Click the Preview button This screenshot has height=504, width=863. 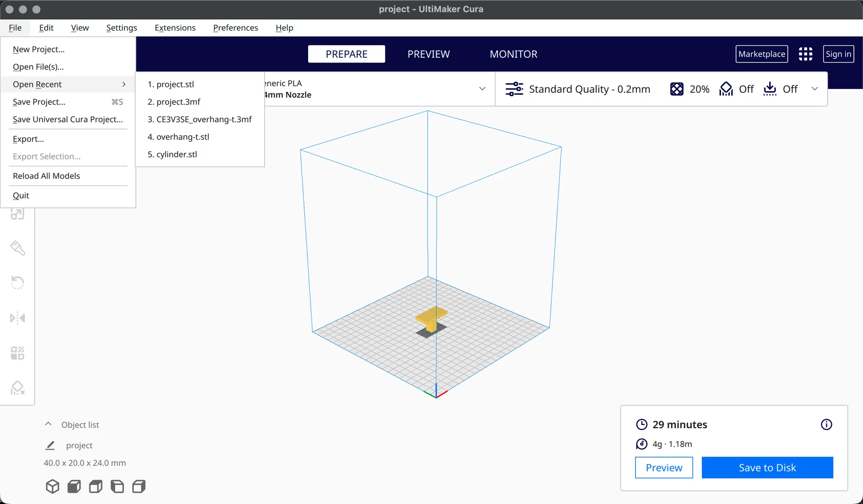point(664,468)
